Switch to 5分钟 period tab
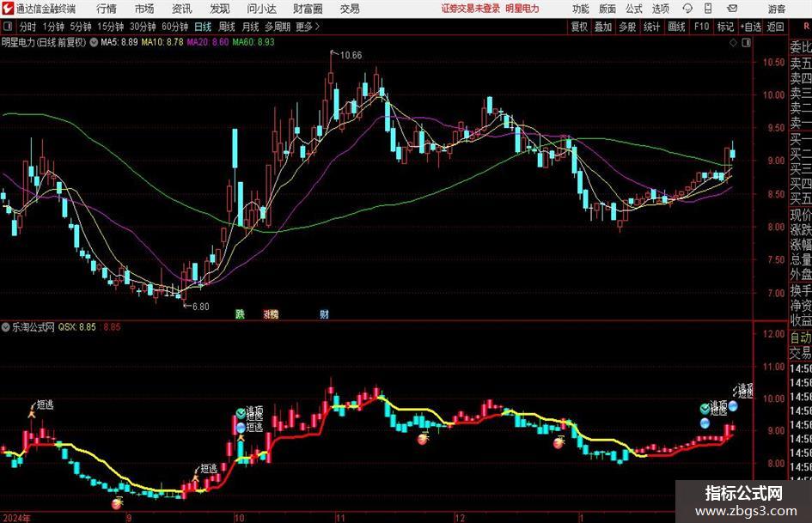 click(x=81, y=27)
